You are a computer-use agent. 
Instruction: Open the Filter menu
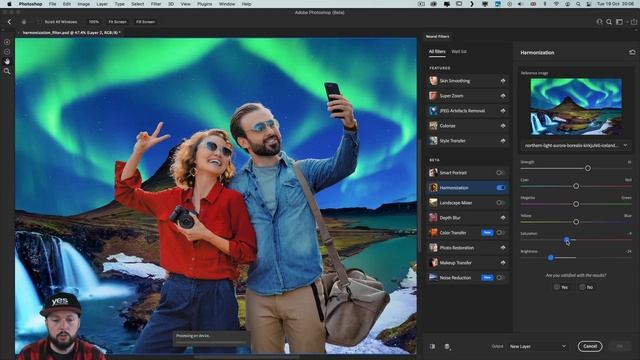(156, 4)
